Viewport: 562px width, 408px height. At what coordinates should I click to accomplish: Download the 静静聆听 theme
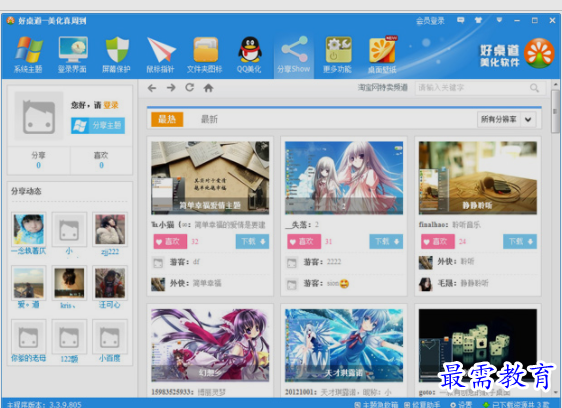520,242
